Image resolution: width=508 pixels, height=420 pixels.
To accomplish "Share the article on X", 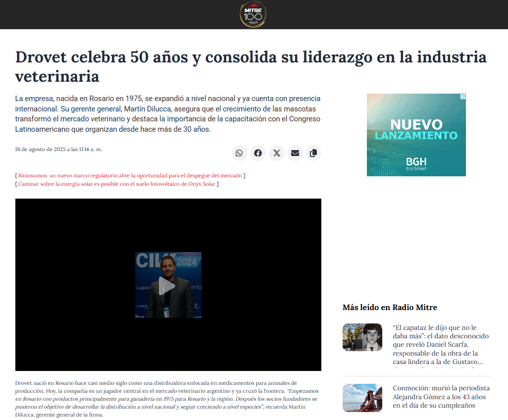I will tap(277, 153).
